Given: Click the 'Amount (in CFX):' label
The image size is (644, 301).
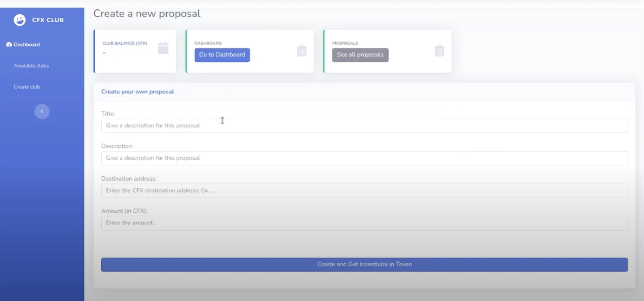Looking at the screenshot, I should point(124,211).
